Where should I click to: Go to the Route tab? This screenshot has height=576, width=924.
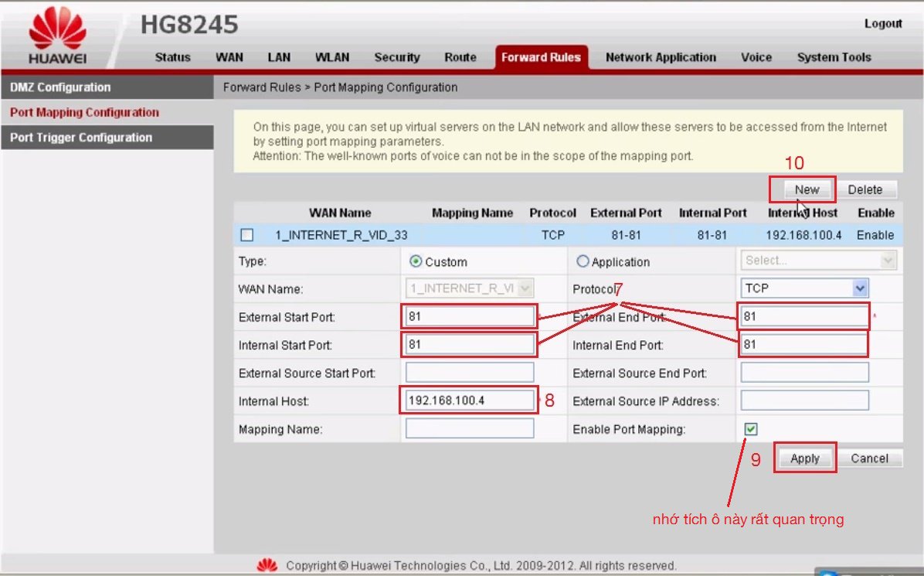point(460,57)
